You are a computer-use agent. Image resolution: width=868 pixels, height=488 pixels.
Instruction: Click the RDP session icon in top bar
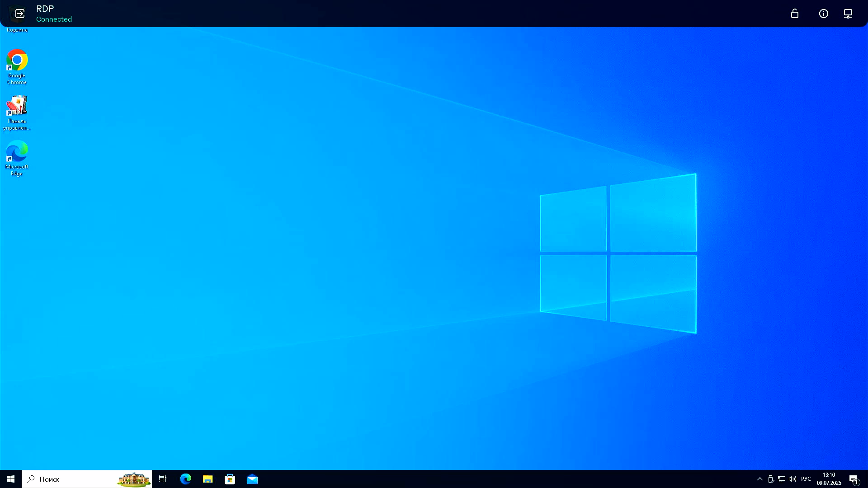pos(18,14)
